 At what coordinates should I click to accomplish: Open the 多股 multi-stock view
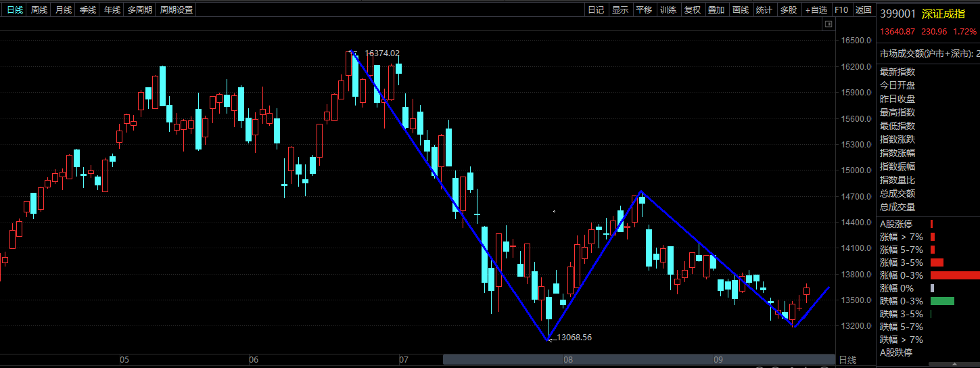789,10
